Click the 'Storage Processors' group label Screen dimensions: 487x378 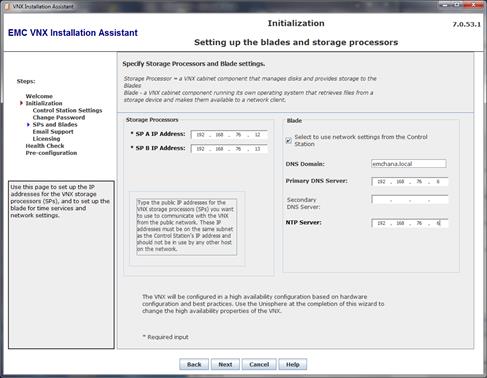pyautogui.click(x=152, y=120)
